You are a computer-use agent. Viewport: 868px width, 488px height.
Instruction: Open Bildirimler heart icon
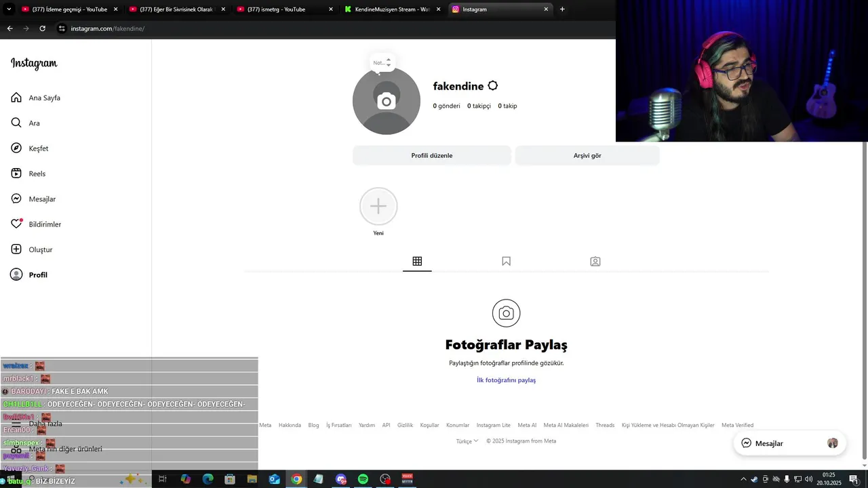[16, 224]
